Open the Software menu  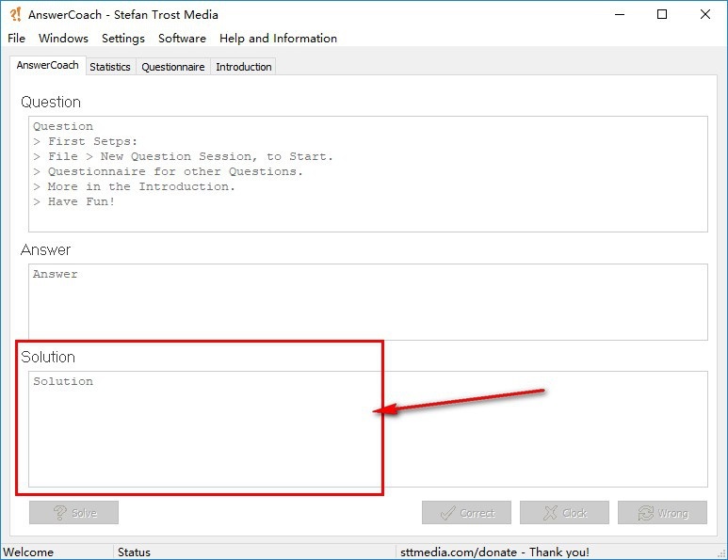click(x=182, y=38)
